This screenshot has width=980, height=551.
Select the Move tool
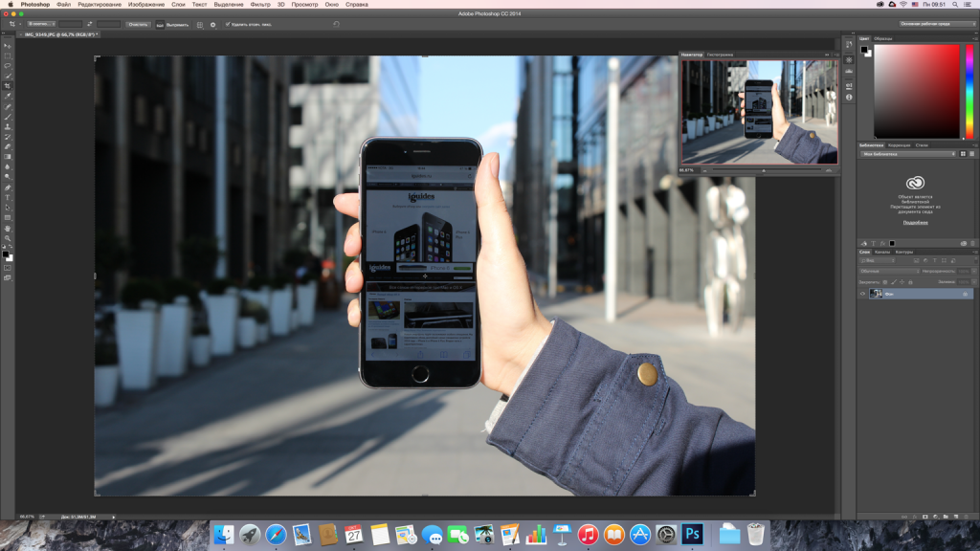(x=8, y=46)
